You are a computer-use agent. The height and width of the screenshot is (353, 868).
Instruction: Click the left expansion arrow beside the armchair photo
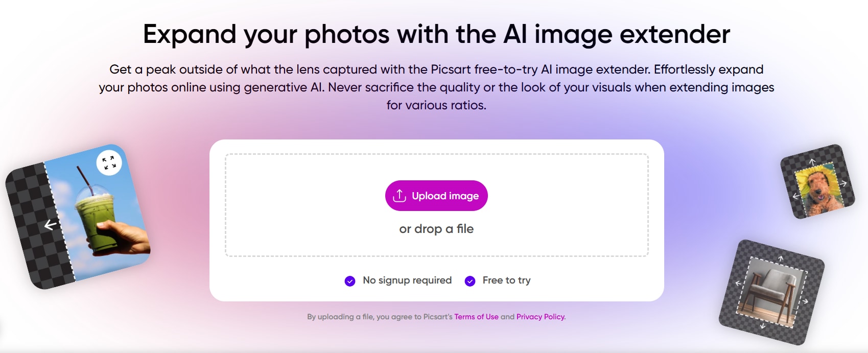(737, 284)
